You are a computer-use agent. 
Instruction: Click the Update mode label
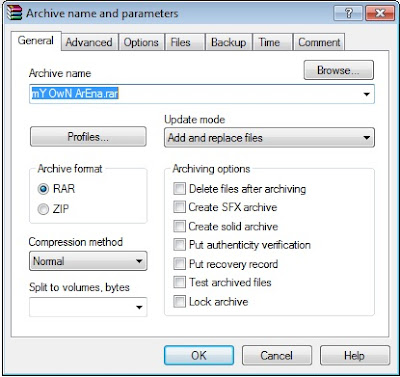pos(195,119)
